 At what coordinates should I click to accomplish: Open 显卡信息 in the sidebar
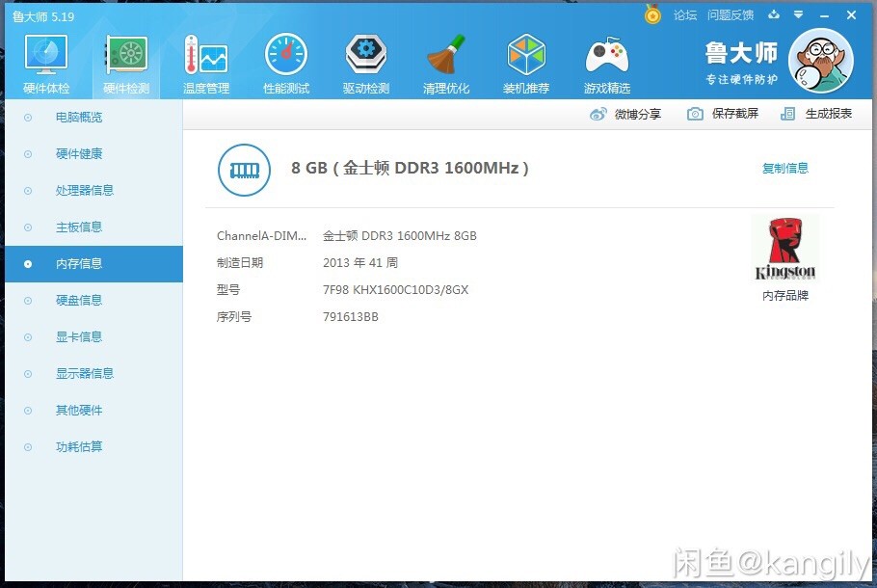(94, 337)
